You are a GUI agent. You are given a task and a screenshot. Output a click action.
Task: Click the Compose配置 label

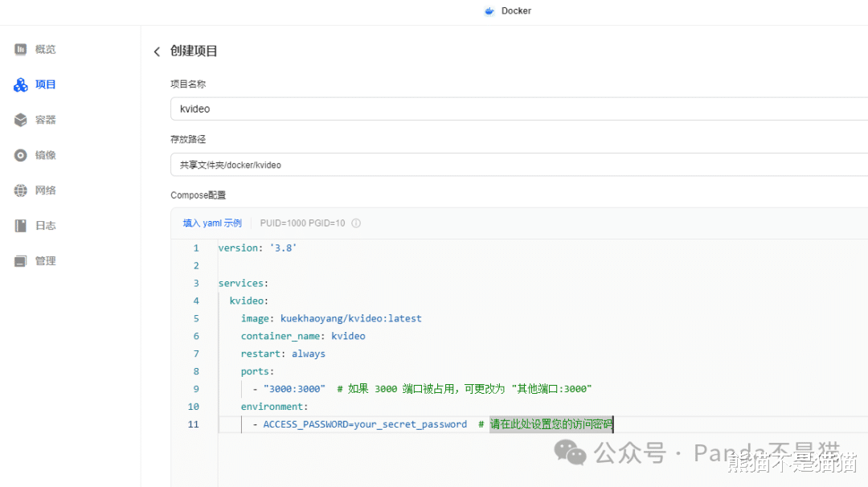pyautogui.click(x=199, y=195)
